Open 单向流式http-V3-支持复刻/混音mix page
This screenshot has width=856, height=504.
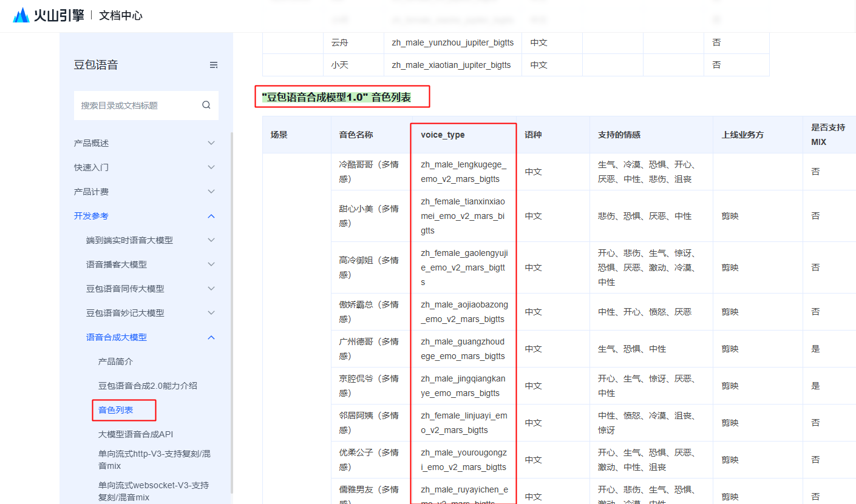tap(154, 460)
